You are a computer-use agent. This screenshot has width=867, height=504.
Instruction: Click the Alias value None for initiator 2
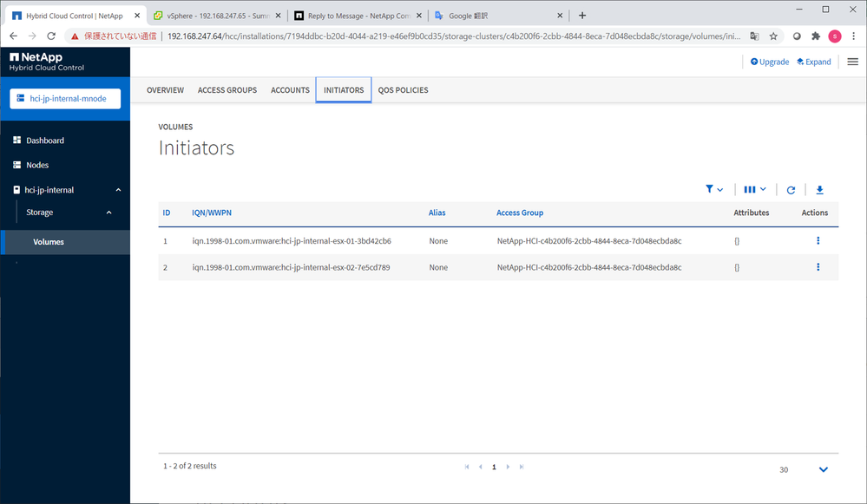(x=438, y=267)
